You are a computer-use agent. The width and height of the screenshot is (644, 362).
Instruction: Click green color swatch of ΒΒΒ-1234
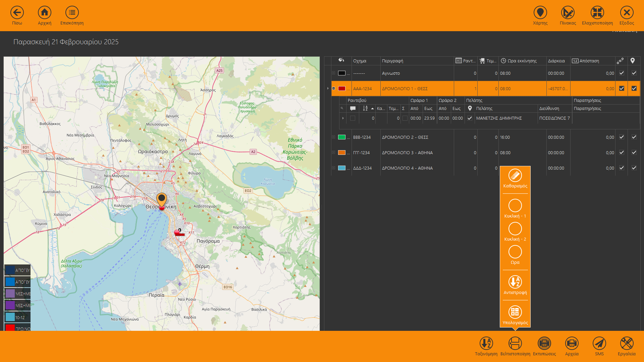coord(342,137)
